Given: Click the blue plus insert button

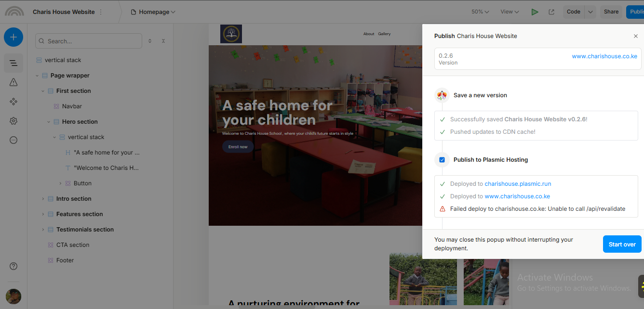Looking at the screenshot, I should click(13, 37).
